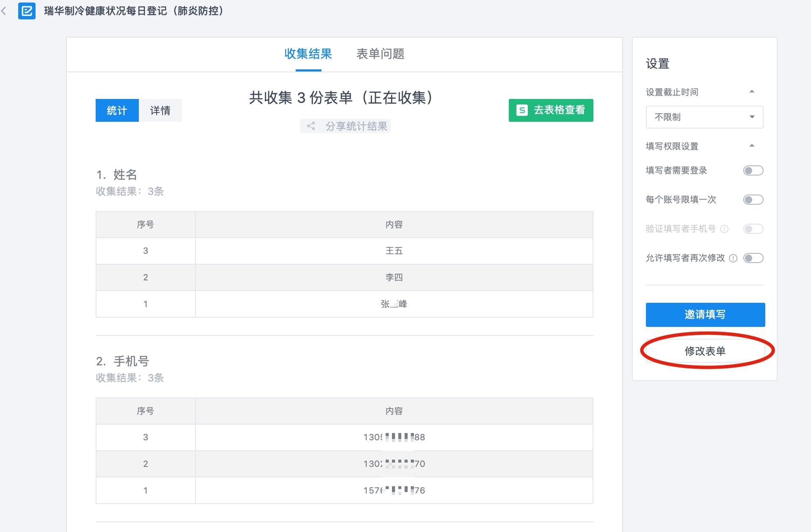Image resolution: width=811 pixels, height=532 pixels.
Task: Select the 详情 view tab
Action: [x=160, y=110]
